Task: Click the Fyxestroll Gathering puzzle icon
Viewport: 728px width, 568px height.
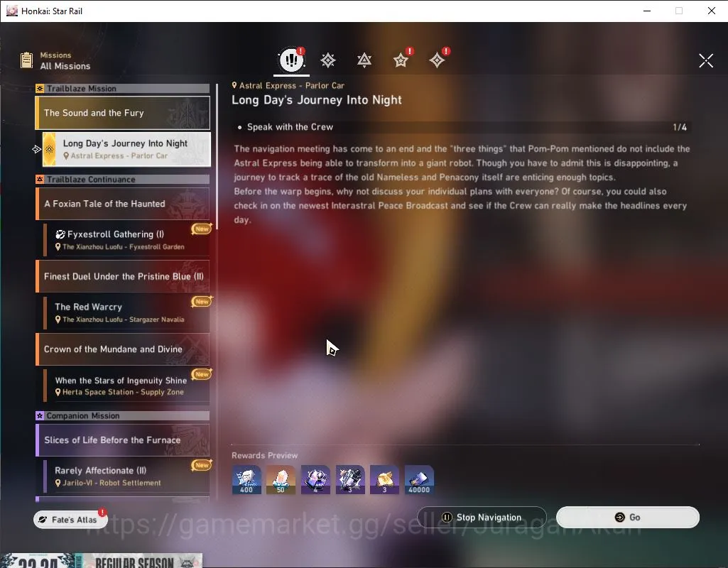Action: pyautogui.click(x=60, y=234)
